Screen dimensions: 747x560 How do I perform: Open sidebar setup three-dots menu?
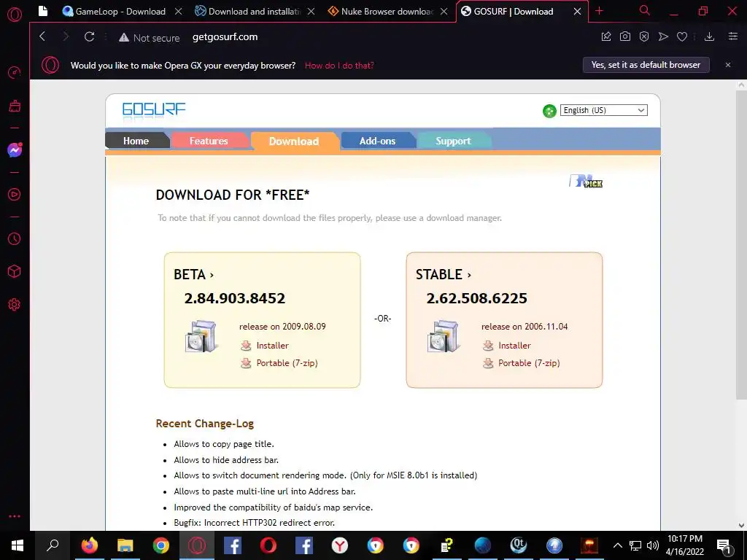tap(15, 516)
